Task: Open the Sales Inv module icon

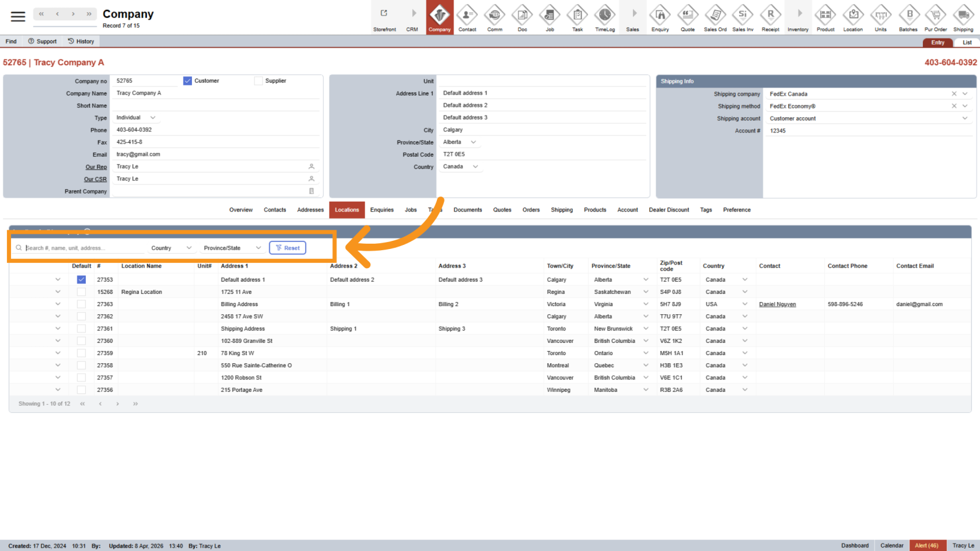Action: tap(743, 17)
